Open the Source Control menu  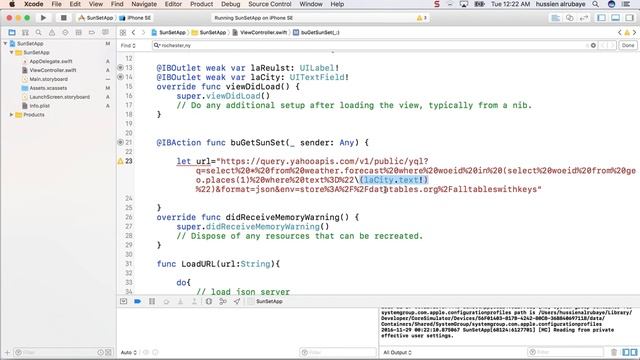[270, 4]
